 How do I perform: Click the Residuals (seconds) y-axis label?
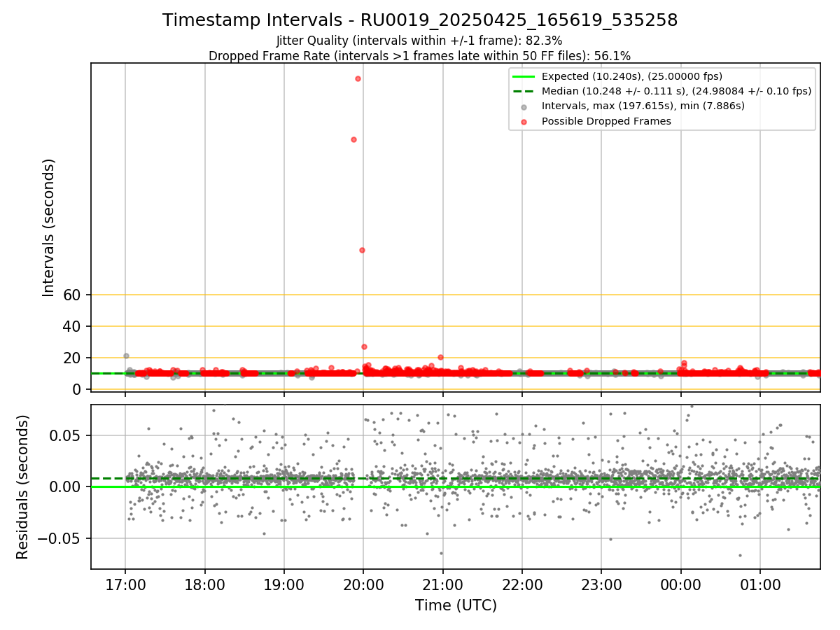22,486
